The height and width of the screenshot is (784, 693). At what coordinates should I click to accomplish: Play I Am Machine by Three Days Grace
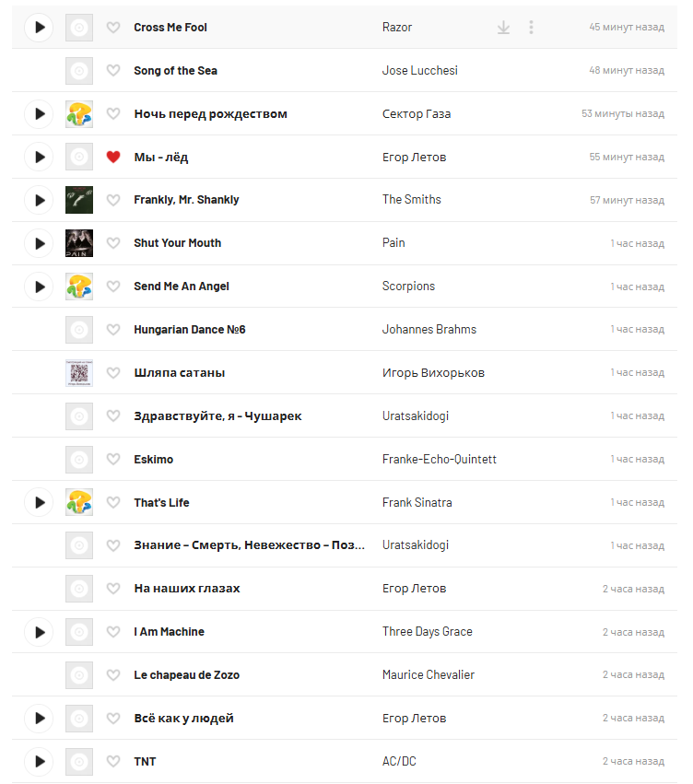(x=39, y=632)
